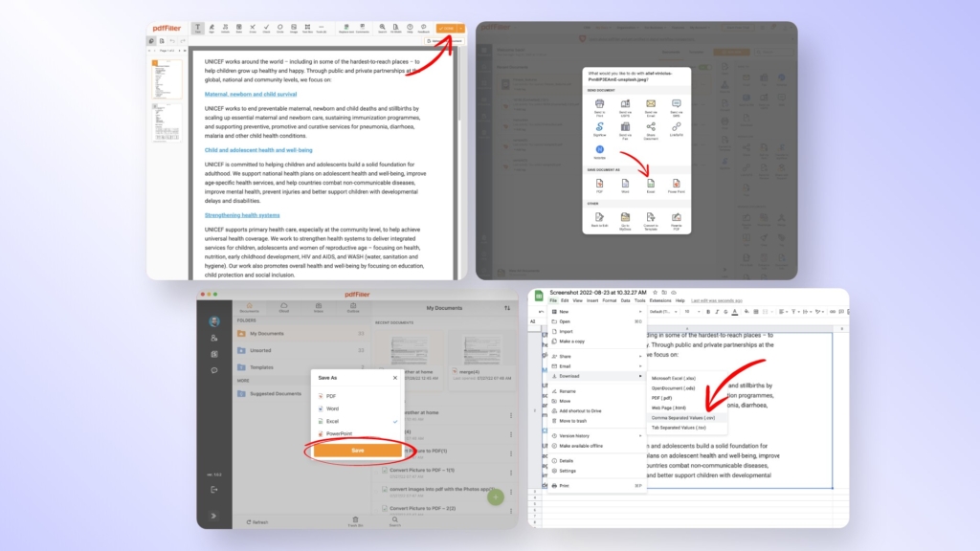Screen dimensions: 980x551
Task: Expand the Share submenu in File menu
Action: (597, 356)
